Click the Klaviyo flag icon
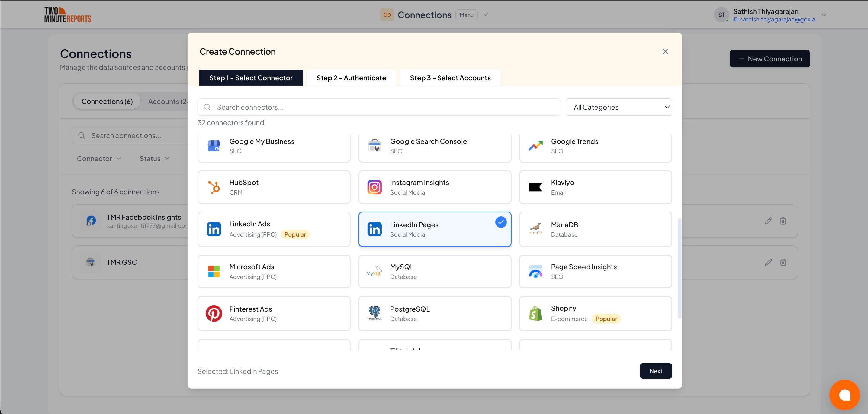 point(535,187)
